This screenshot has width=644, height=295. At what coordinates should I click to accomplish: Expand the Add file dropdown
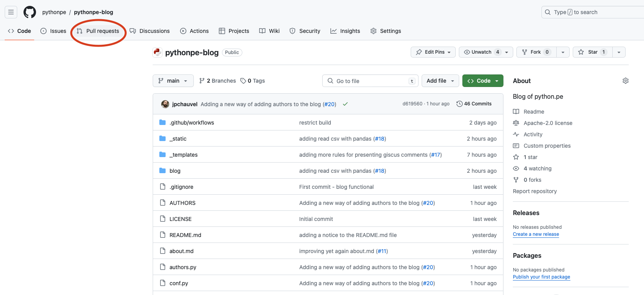(x=440, y=81)
